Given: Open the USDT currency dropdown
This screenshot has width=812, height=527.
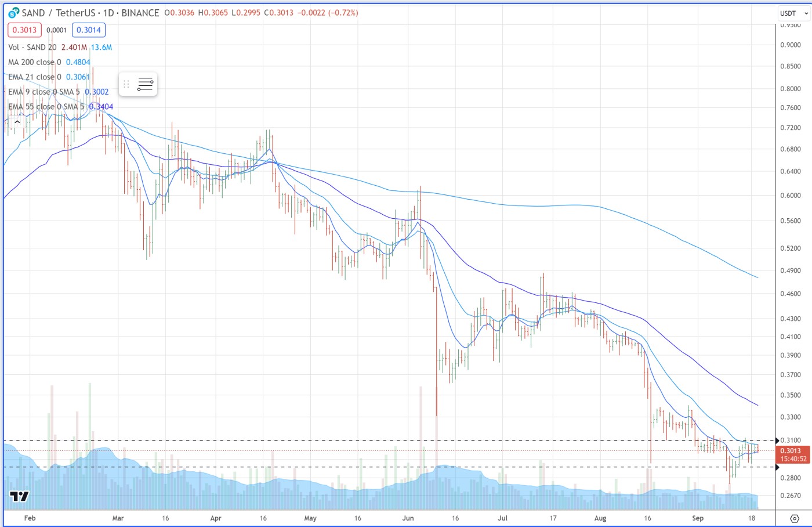Looking at the screenshot, I should 793,13.
